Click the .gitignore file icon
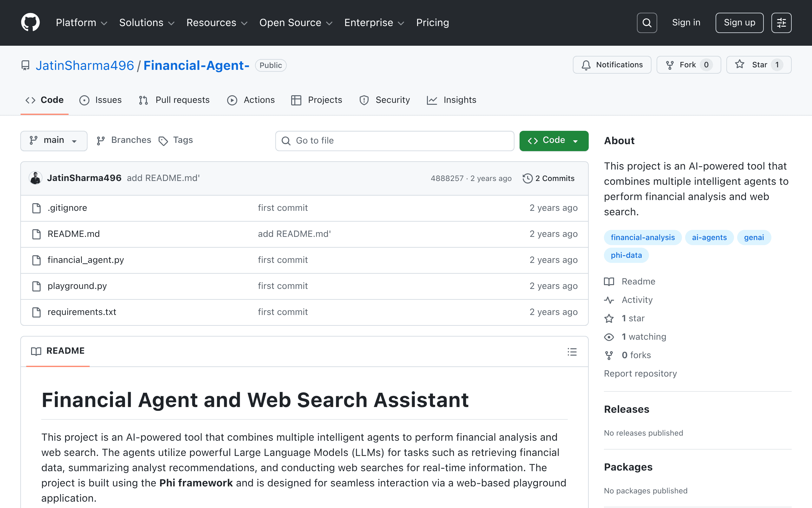 pyautogui.click(x=36, y=208)
